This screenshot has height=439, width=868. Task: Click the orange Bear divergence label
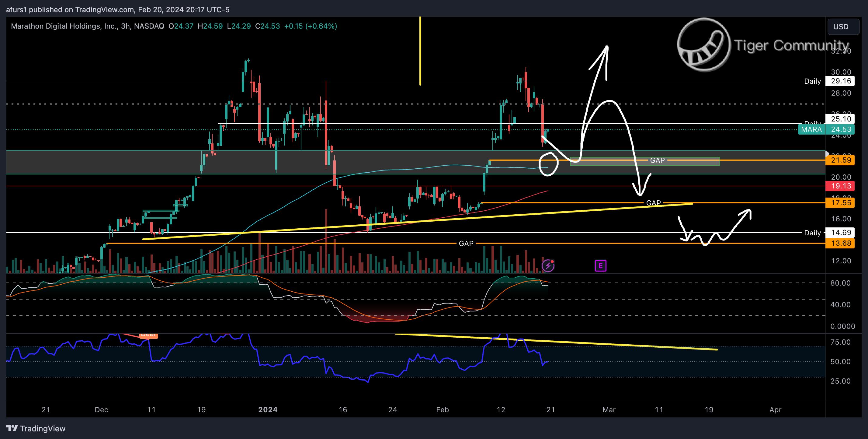(148, 335)
